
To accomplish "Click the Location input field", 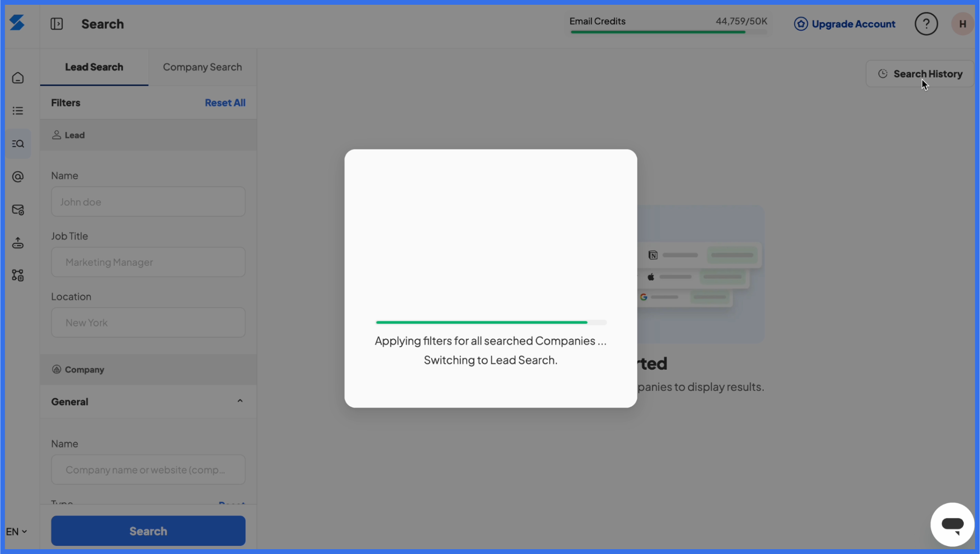I will coord(148,322).
